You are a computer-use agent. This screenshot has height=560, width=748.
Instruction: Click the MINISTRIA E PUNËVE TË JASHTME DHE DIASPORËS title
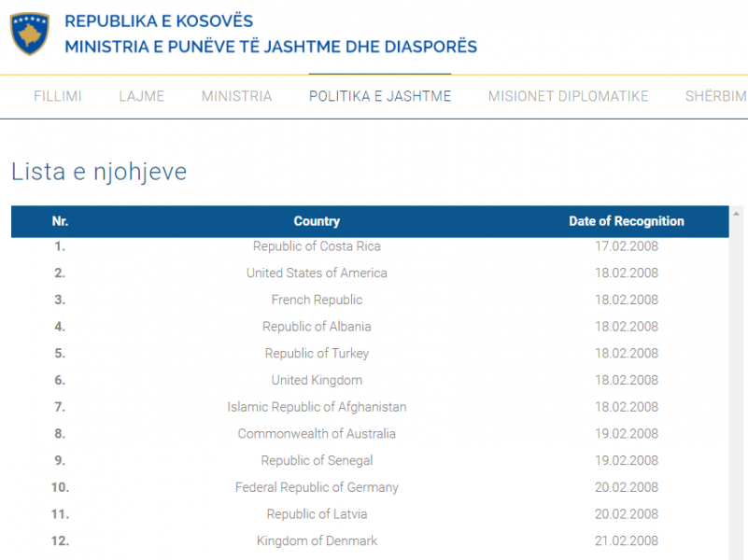pos(271,47)
